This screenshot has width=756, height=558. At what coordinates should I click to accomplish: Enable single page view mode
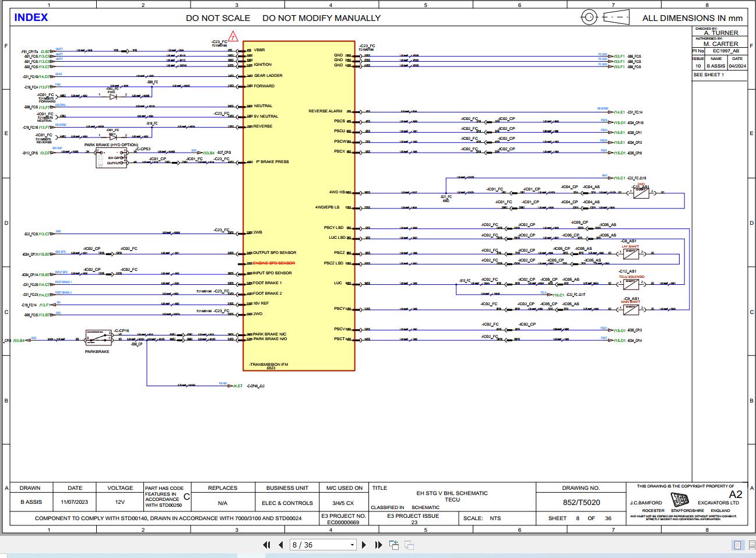coord(737,545)
